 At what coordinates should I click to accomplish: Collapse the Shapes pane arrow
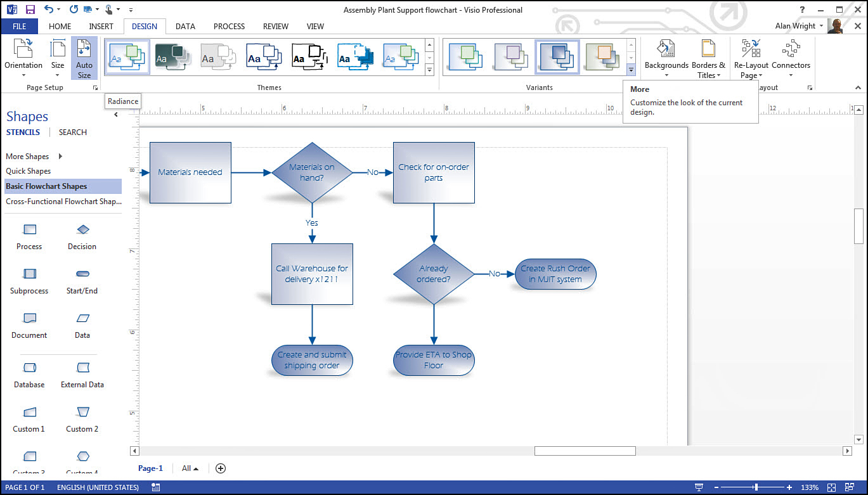tap(116, 115)
